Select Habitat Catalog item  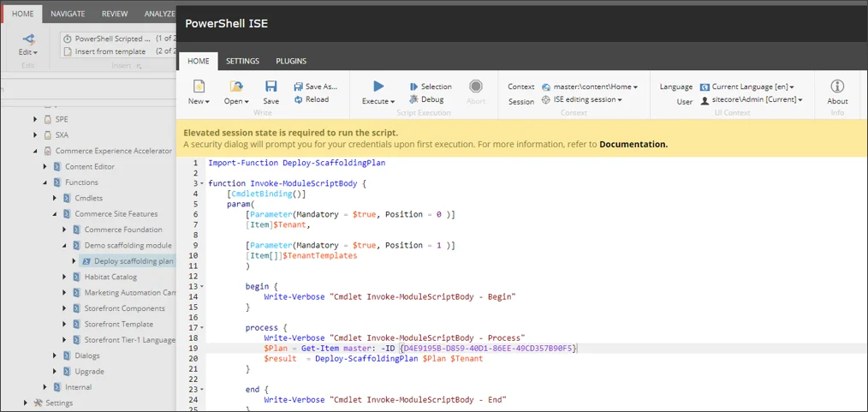tap(110, 277)
